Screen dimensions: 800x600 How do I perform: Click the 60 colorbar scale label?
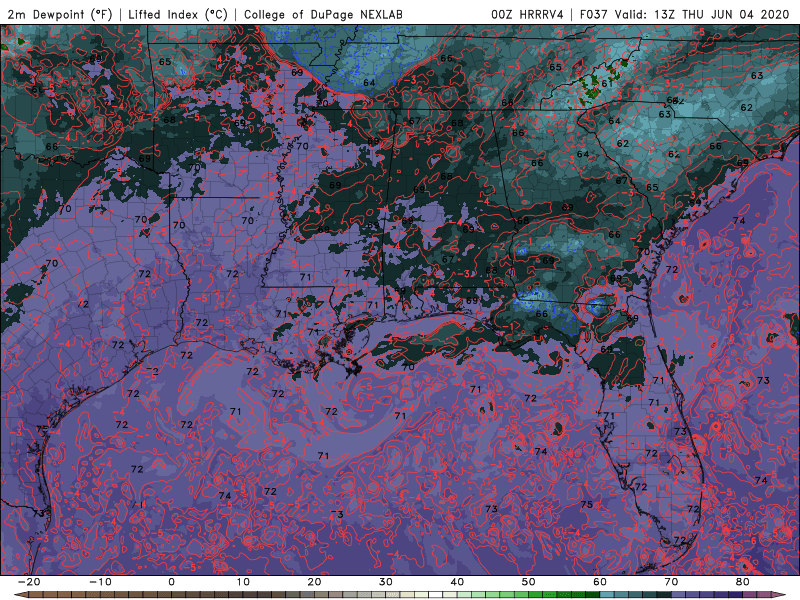(600, 582)
